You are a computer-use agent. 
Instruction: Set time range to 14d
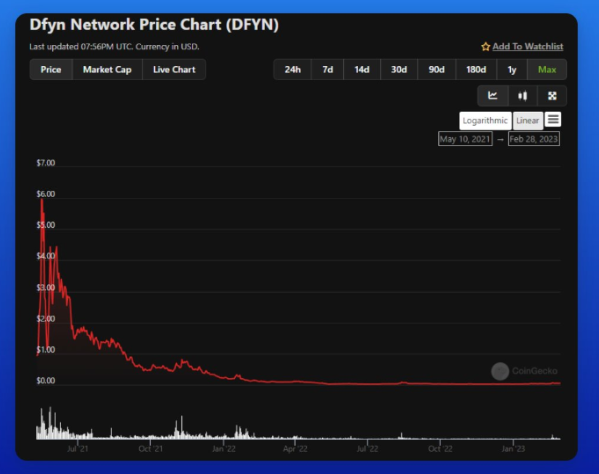coord(362,70)
